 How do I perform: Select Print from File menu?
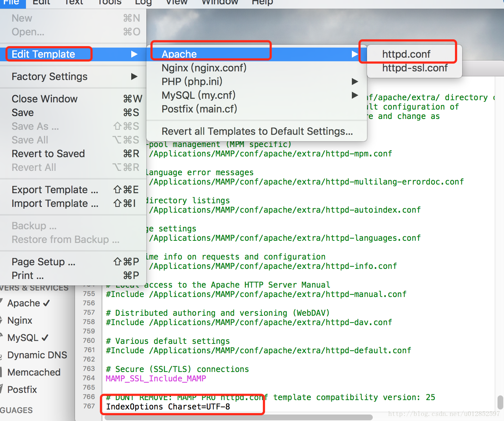coord(73,275)
